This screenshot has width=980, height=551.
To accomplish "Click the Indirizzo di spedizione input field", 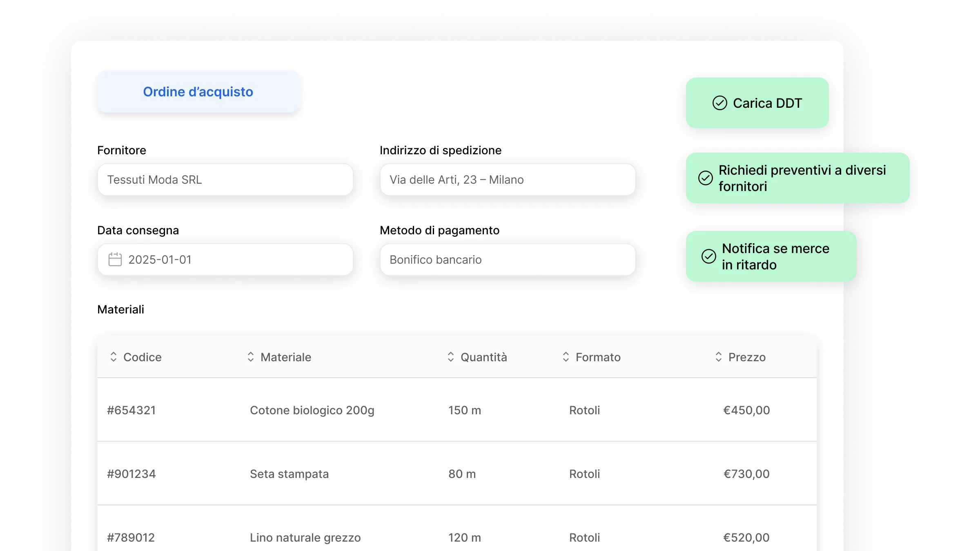I will 507,180.
